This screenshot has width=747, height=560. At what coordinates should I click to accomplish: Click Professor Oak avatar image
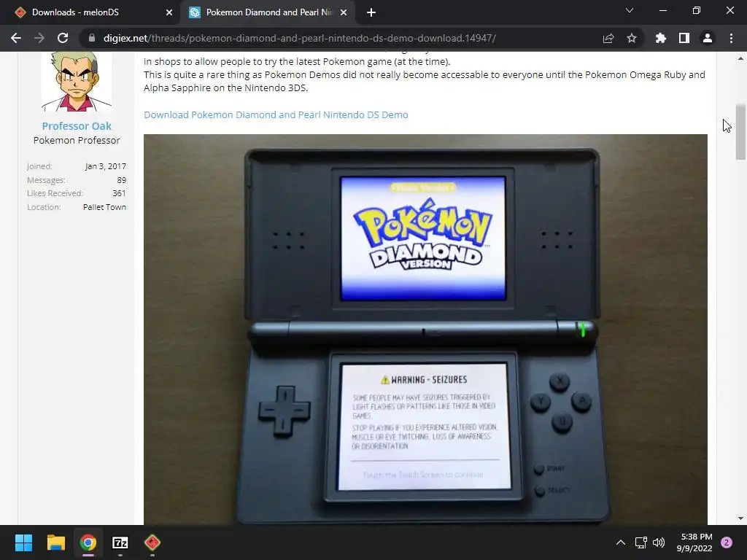[77, 82]
